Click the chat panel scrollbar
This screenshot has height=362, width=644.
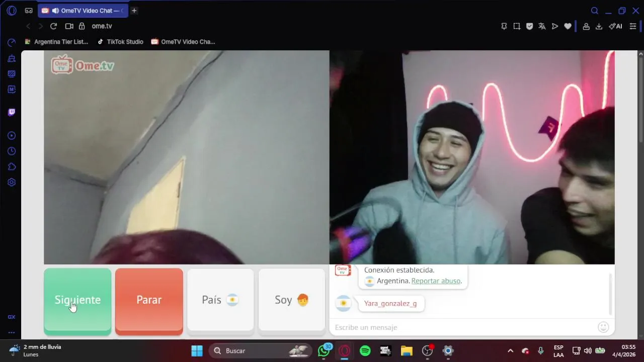click(x=611, y=294)
